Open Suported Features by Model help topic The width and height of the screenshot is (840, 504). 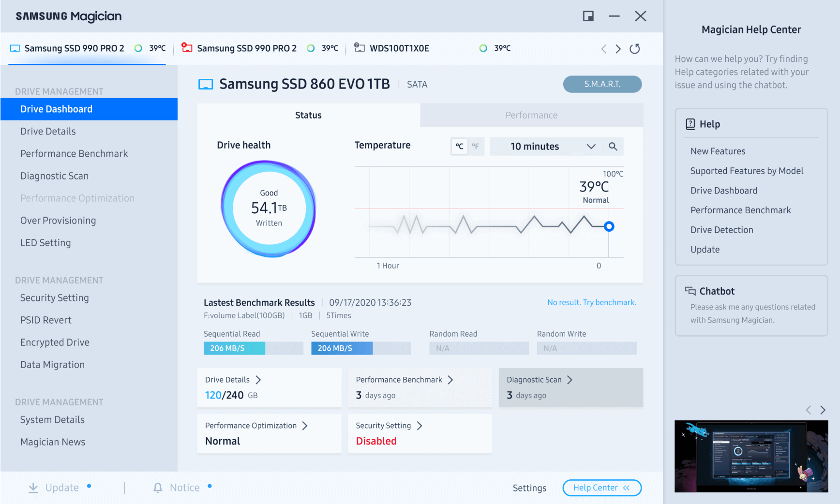coord(747,171)
